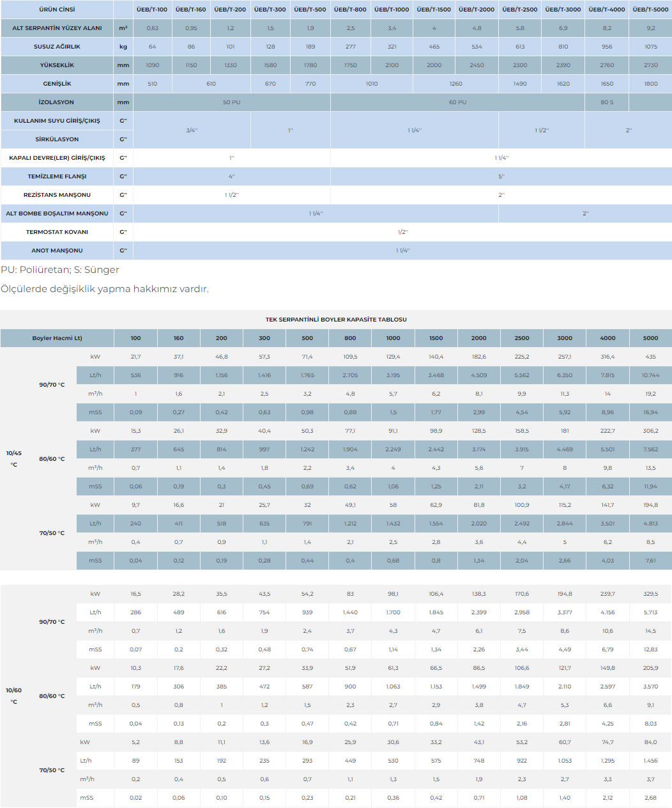Select the ÜEB/T-5000 column header
The image size is (672, 808).
point(650,10)
